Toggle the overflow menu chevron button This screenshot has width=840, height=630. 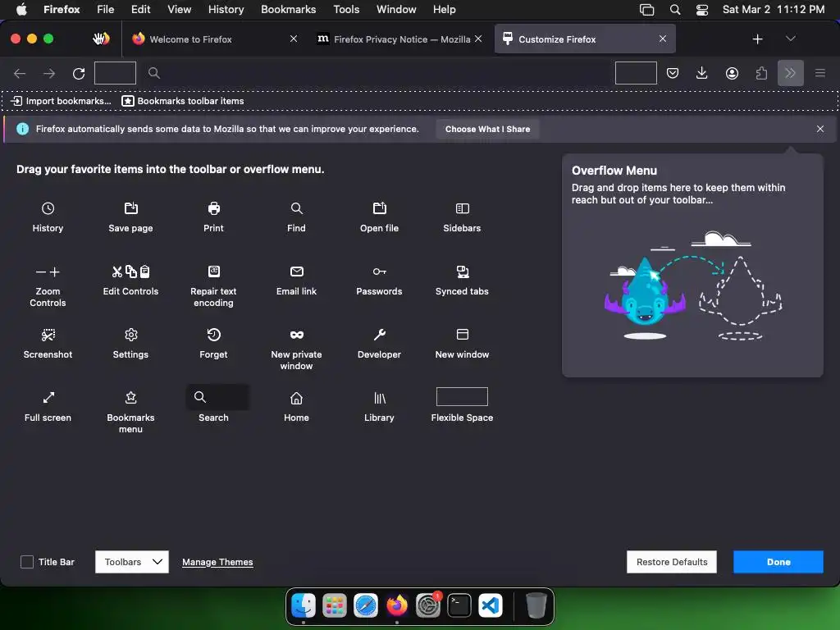(x=790, y=73)
